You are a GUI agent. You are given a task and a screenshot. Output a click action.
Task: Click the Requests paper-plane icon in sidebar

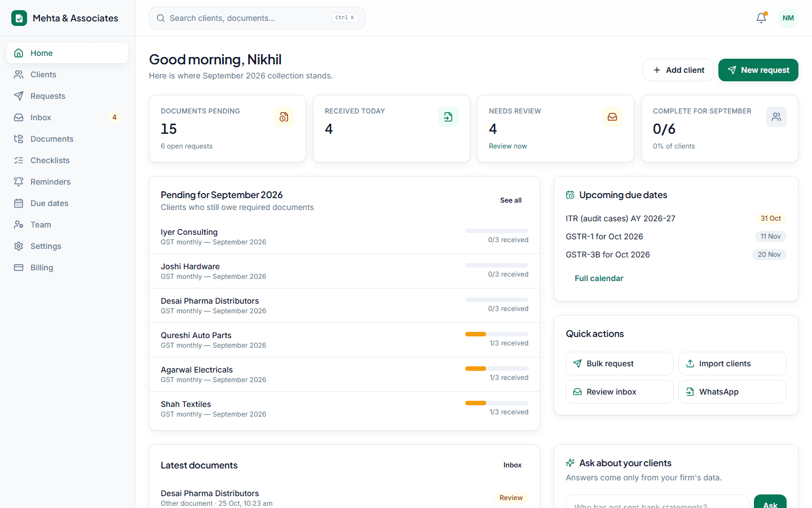click(19, 96)
